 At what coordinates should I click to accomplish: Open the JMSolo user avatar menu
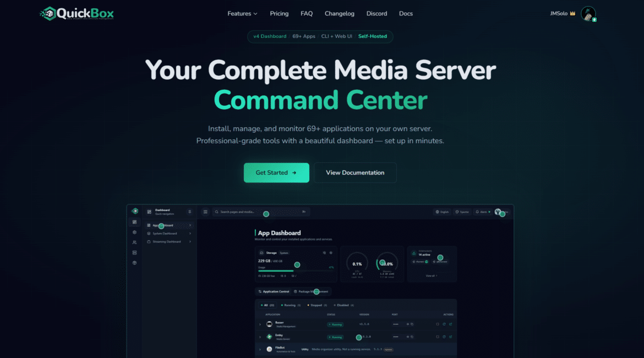[x=588, y=14]
